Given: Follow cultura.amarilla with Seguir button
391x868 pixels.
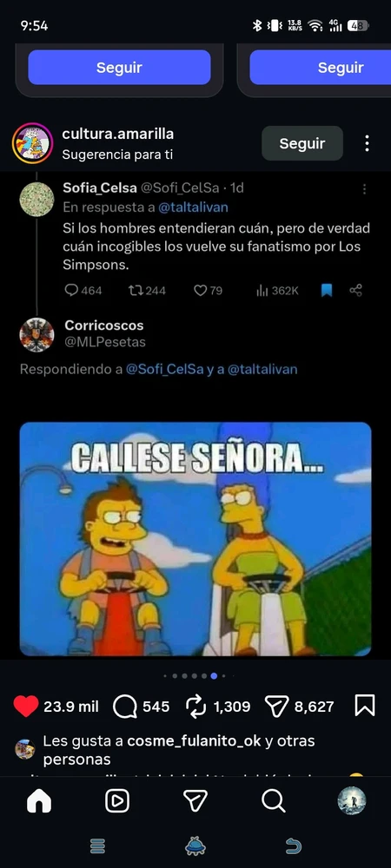Looking at the screenshot, I should tap(302, 143).
